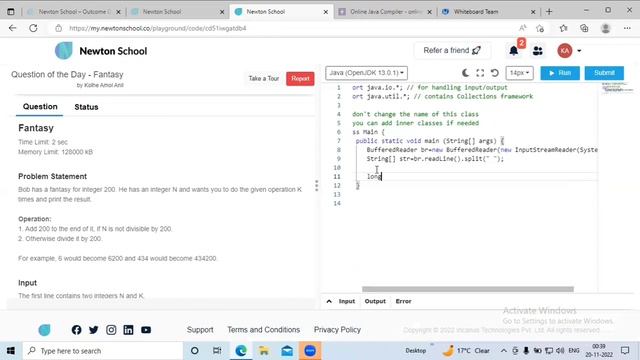Go back in the browser
The height and width of the screenshot is (360, 640).
pyautogui.click(x=13, y=28)
